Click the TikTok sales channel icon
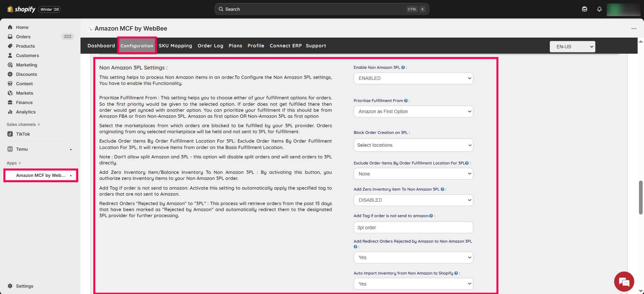The image size is (644, 294). 10,134
